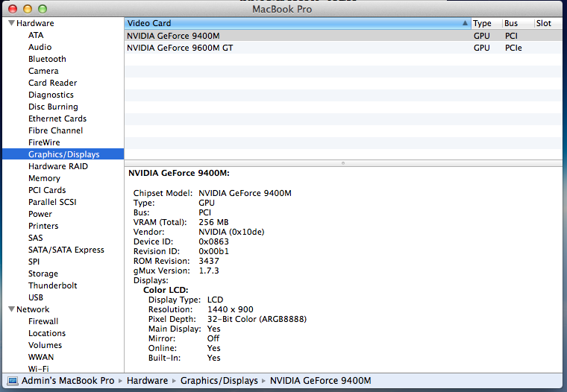Collapse the Hardware section triangle
The width and height of the screenshot is (567, 392).
tap(12, 23)
